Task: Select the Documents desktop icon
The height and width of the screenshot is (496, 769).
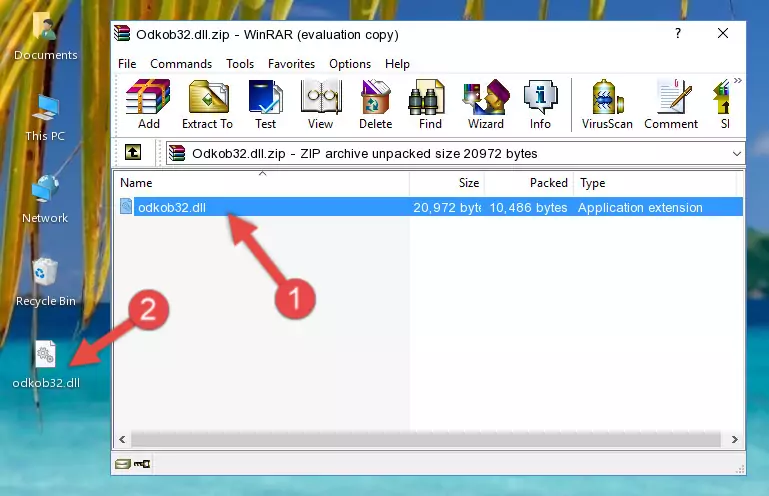Action: point(46,37)
